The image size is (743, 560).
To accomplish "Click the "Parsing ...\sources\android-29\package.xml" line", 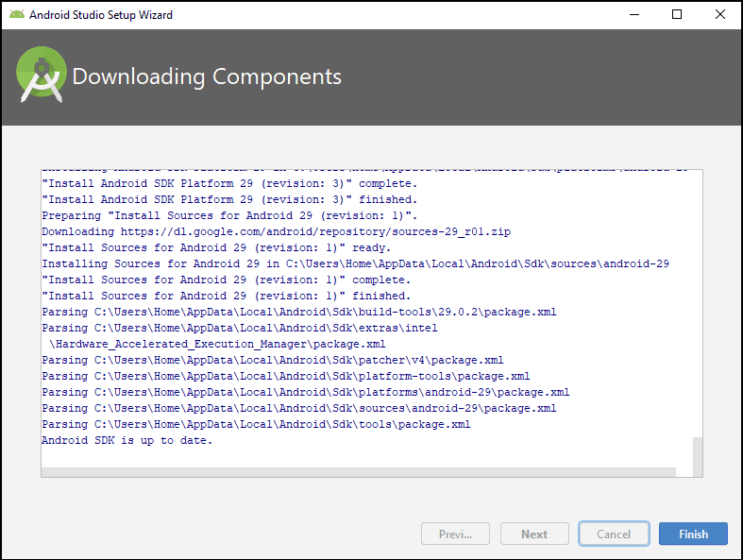I will pos(299,409).
